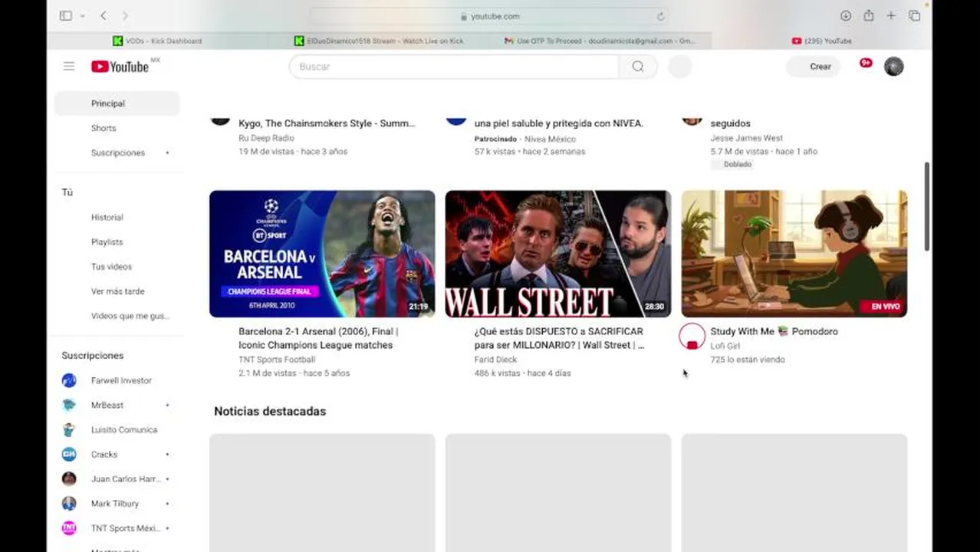Open the Wall Street video thumbnail

(x=558, y=254)
